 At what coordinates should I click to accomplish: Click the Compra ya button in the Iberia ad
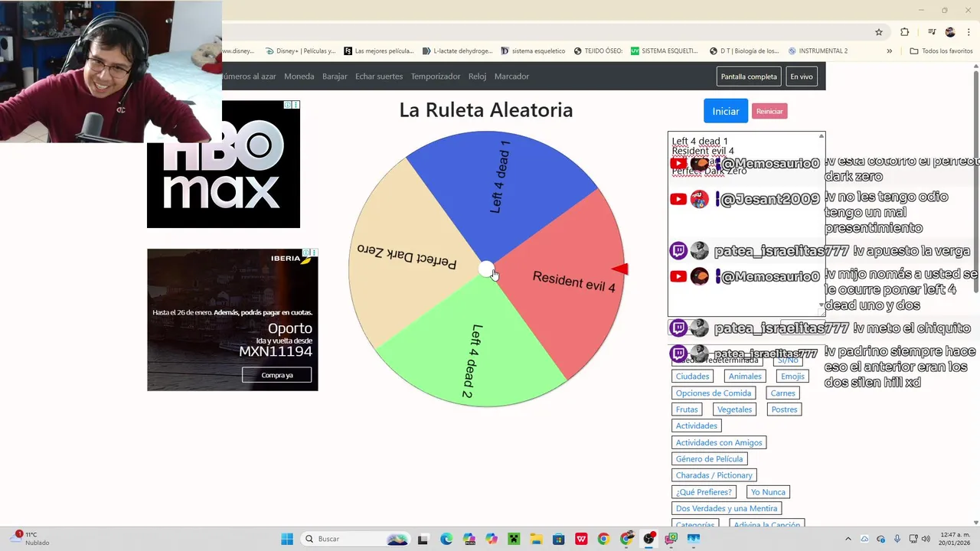277,375
